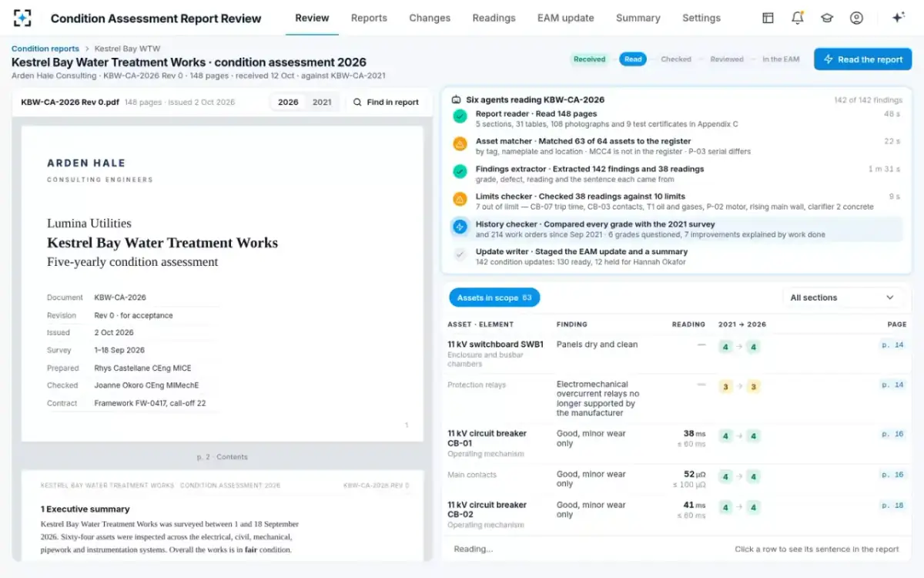Click the agents robot icon
This screenshot has height=578, width=924.
point(457,99)
